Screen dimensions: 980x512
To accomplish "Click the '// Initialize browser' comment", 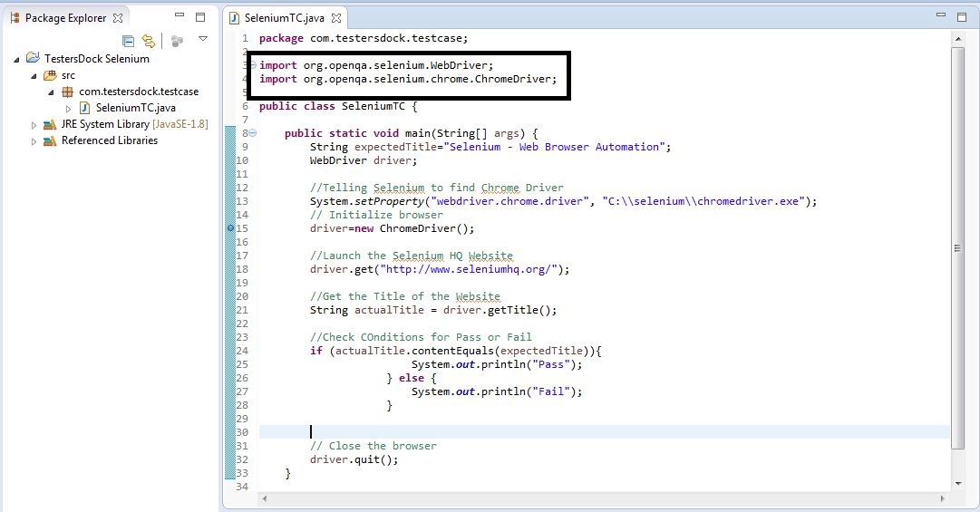I will tap(376, 215).
